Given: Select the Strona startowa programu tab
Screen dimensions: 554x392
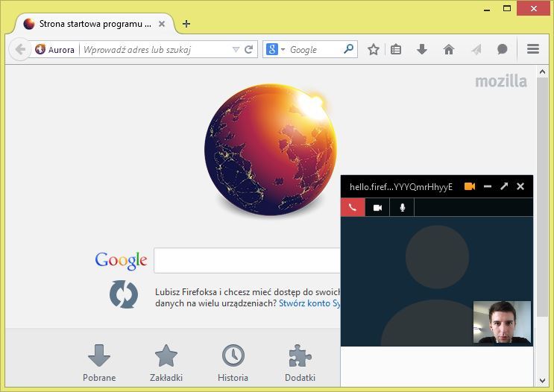Looking at the screenshot, I should coord(94,24).
